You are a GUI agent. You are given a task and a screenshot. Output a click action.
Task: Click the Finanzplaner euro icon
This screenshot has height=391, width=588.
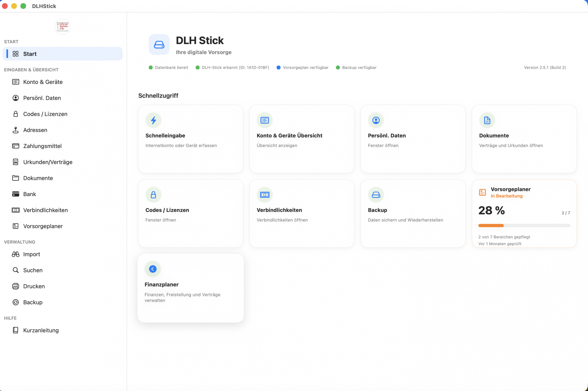pyautogui.click(x=153, y=269)
